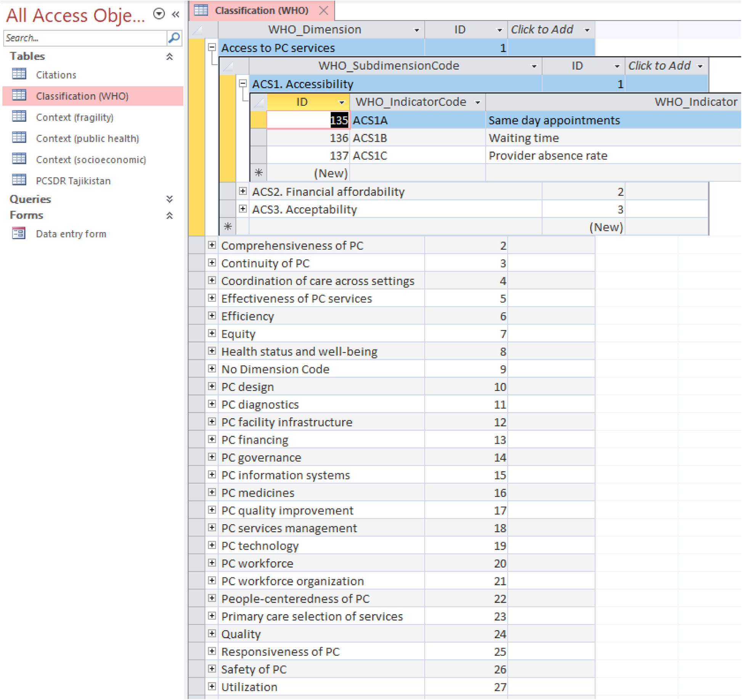Screen dimensions: 742x700
Task: Expand the Continuity of PC row
Action: pos(212,262)
